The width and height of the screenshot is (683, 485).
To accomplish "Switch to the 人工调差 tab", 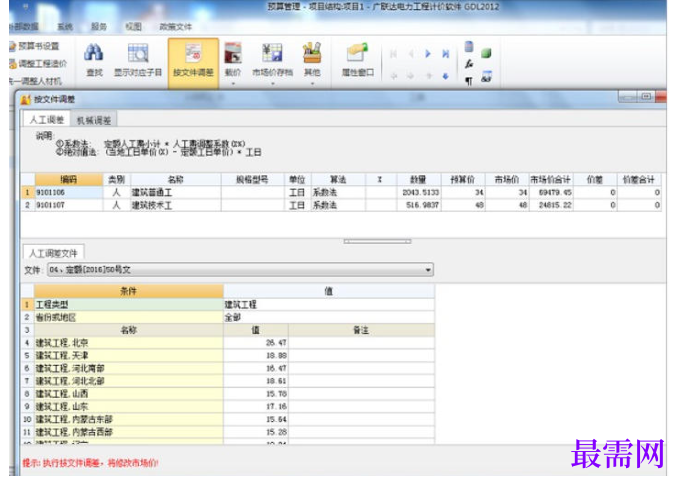I will point(47,120).
